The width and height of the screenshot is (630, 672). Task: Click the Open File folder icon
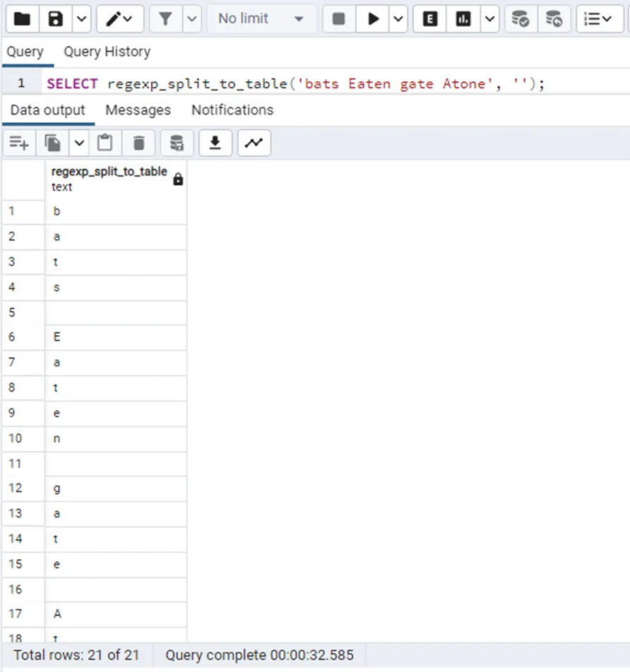click(22, 19)
